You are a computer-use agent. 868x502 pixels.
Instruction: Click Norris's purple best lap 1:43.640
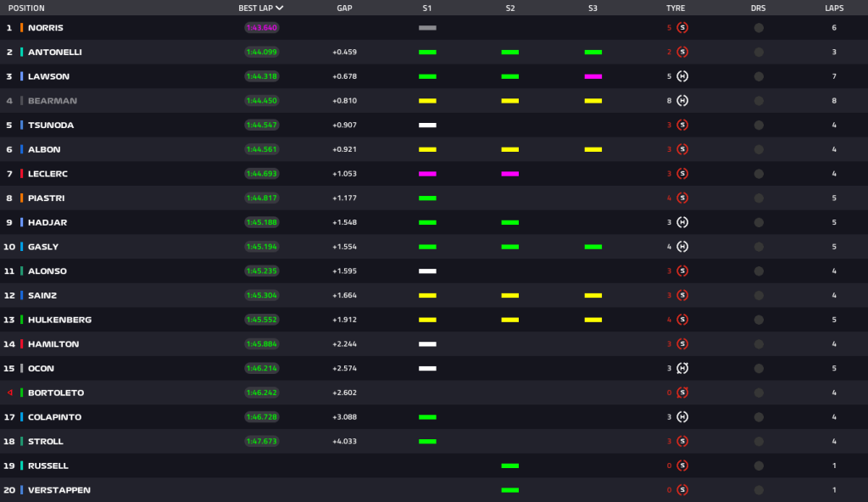(x=262, y=28)
